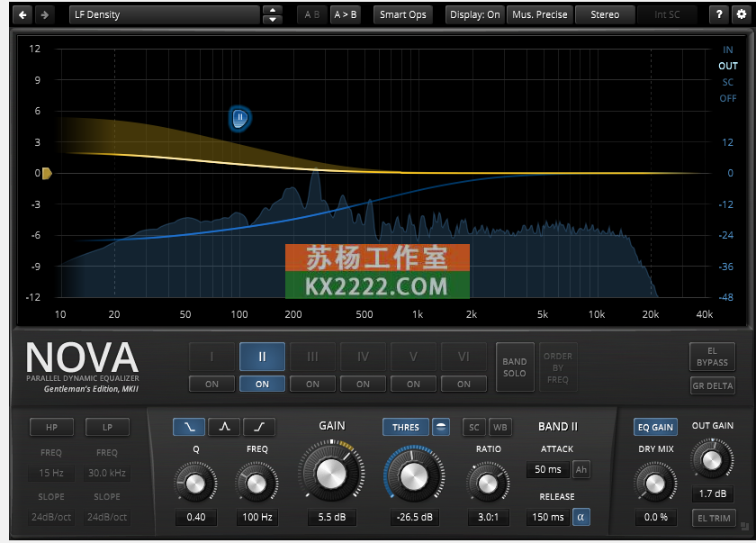Image resolution: width=756 pixels, height=543 pixels.
Task: Click the EL TRIM button
Action: (x=714, y=518)
